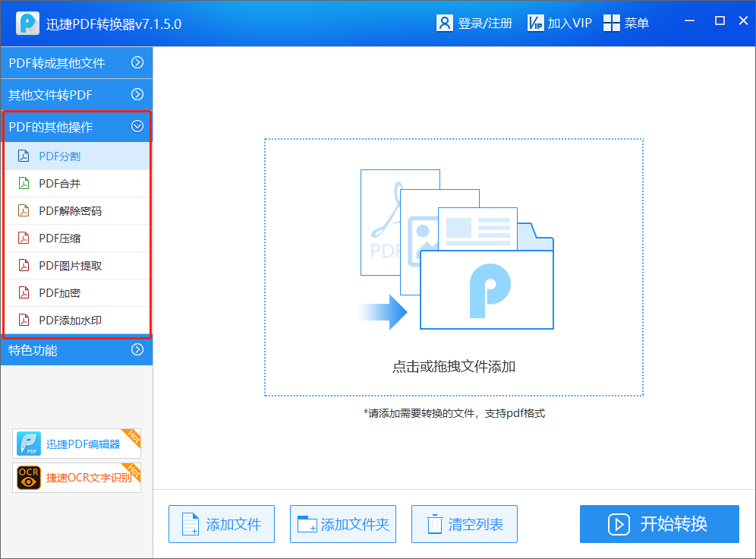The image size is (756, 559).
Task: Open the PDF转成其他文件 section
Action: 77,63
